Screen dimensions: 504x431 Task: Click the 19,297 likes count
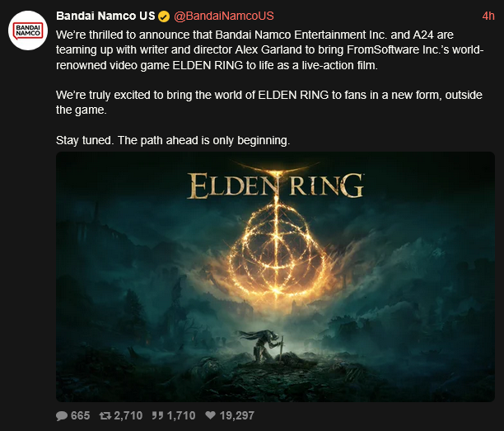tap(237, 415)
